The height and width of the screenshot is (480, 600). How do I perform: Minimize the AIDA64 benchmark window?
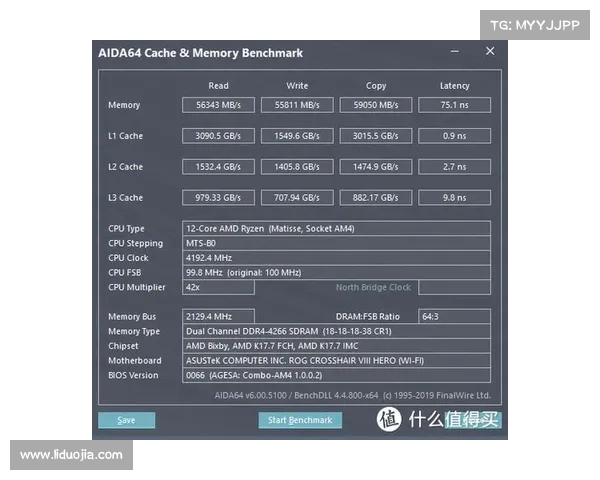click(x=455, y=51)
